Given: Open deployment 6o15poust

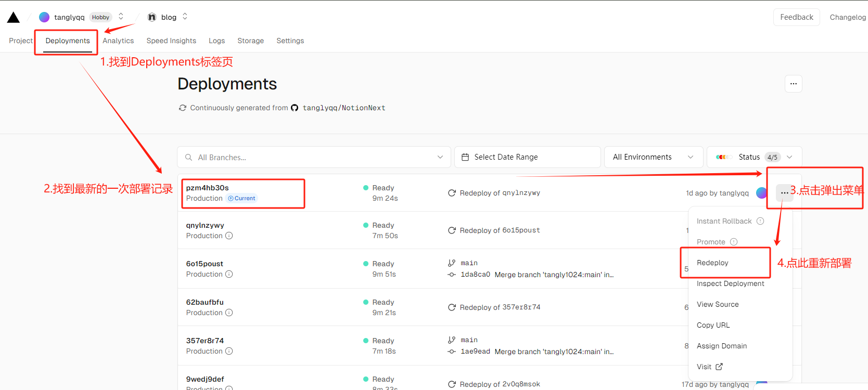Looking at the screenshot, I should point(205,264).
